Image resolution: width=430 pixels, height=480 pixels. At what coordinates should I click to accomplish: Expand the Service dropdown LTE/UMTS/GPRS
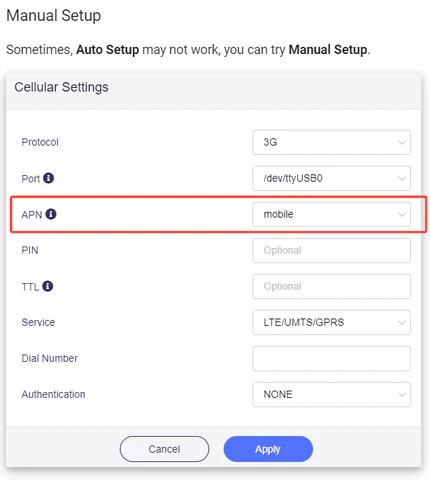click(x=331, y=322)
